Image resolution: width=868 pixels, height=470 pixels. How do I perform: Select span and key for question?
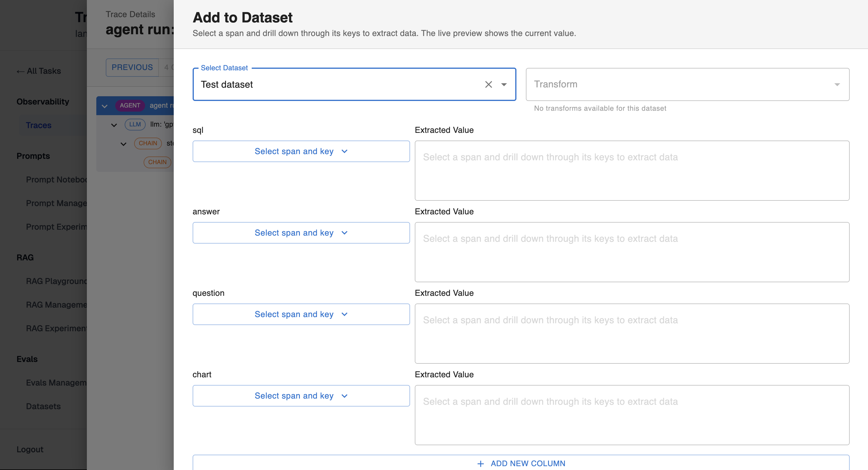click(x=301, y=314)
